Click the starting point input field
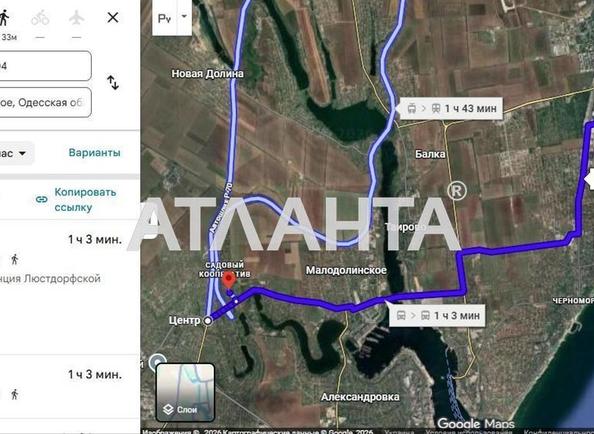Screen dimensions: 594x434 [x=45, y=66]
